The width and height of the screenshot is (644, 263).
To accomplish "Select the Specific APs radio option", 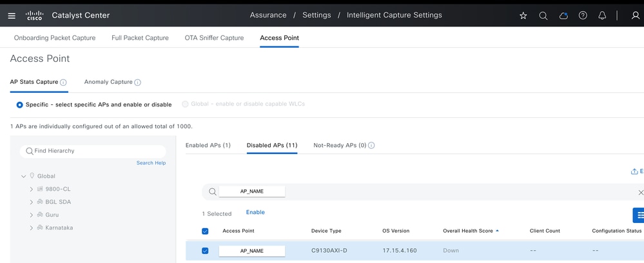I will 20,105.
